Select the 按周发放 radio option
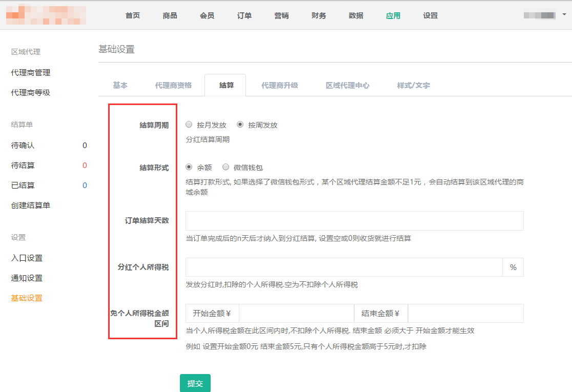This screenshot has height=392, width=572. [240, 125]
